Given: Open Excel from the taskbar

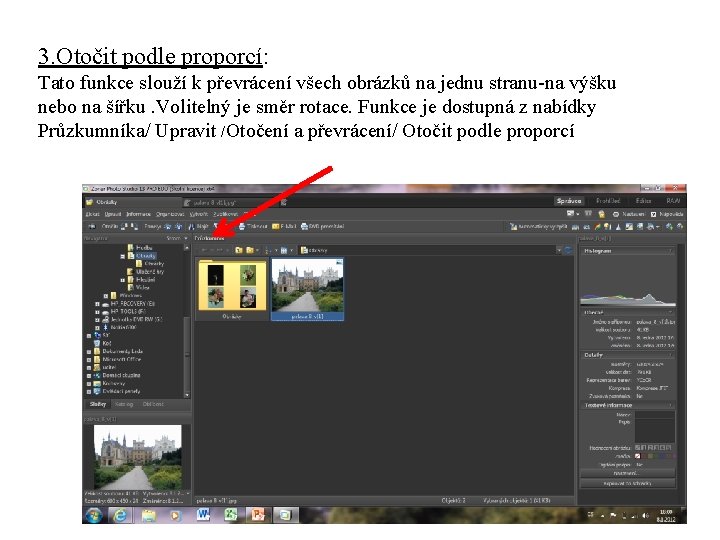Looking at the screenshot, I should click(x=230, y=515).
